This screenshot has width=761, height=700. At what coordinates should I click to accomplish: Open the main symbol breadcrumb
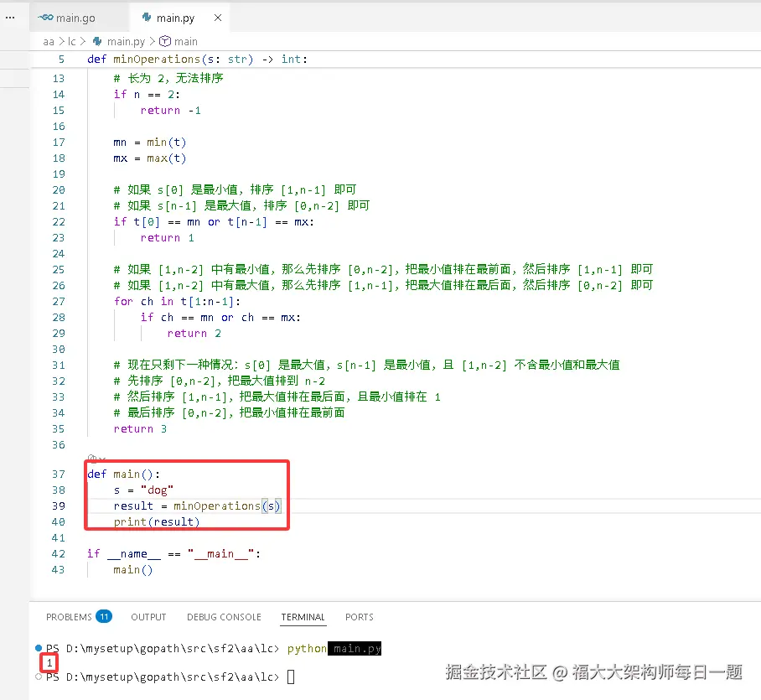tap(186, 42)
